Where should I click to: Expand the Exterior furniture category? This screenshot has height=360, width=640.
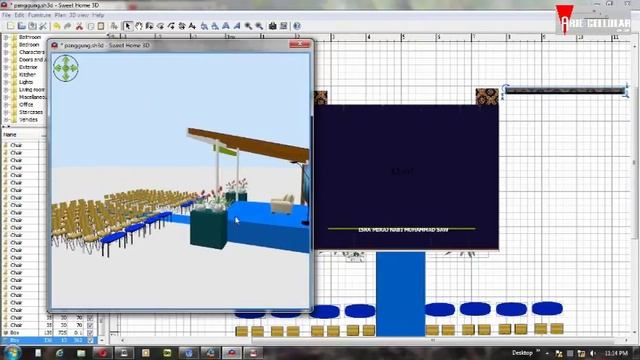click(x=6, y=67)
